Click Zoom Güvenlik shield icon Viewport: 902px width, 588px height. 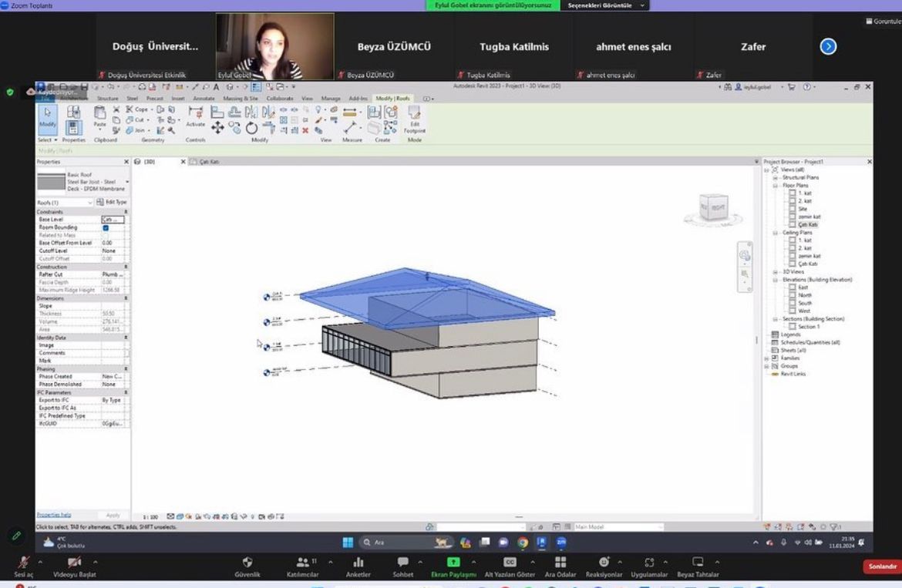pos(247,566)
